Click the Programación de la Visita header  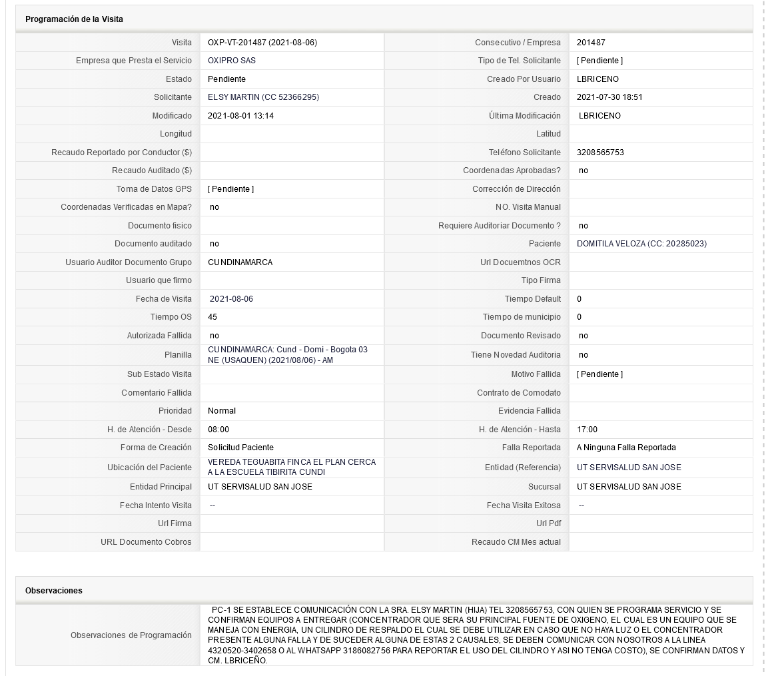74,19
